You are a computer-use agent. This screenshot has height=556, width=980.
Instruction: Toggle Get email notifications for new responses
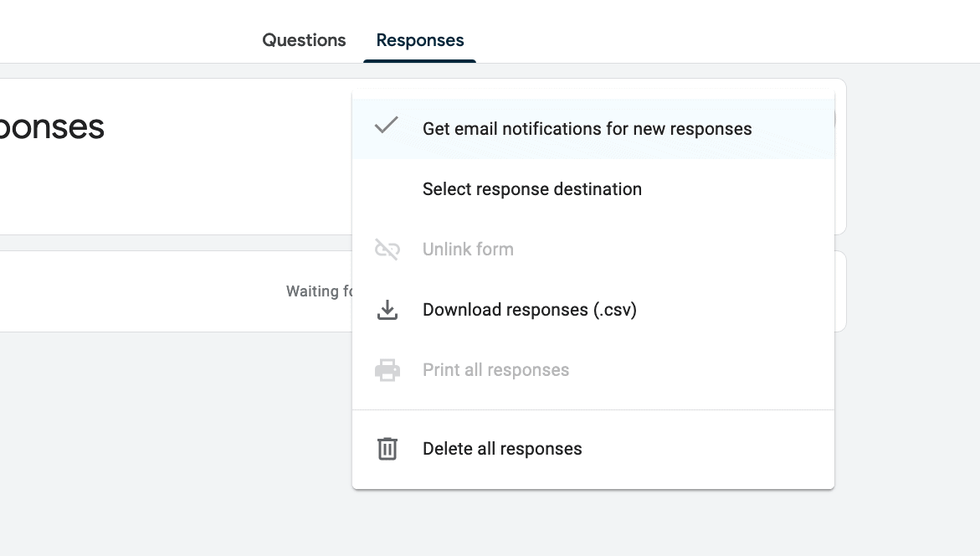pos(593,129)
